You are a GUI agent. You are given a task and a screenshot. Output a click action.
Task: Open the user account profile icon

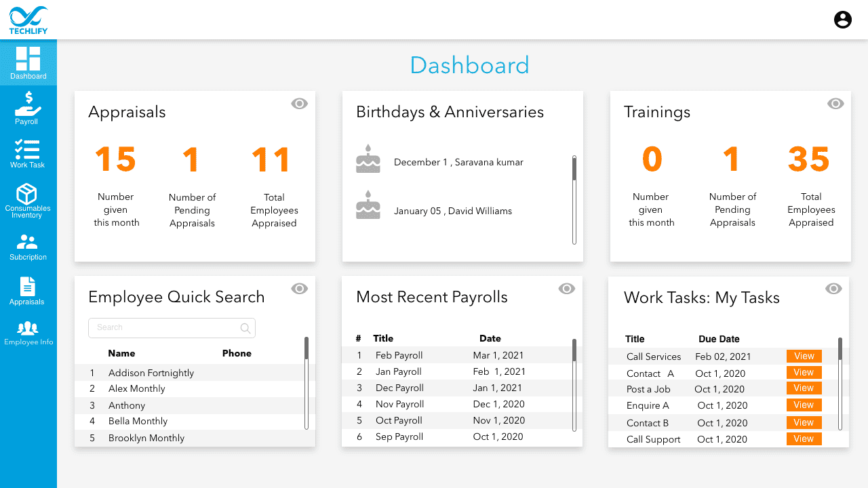[842, 20]
